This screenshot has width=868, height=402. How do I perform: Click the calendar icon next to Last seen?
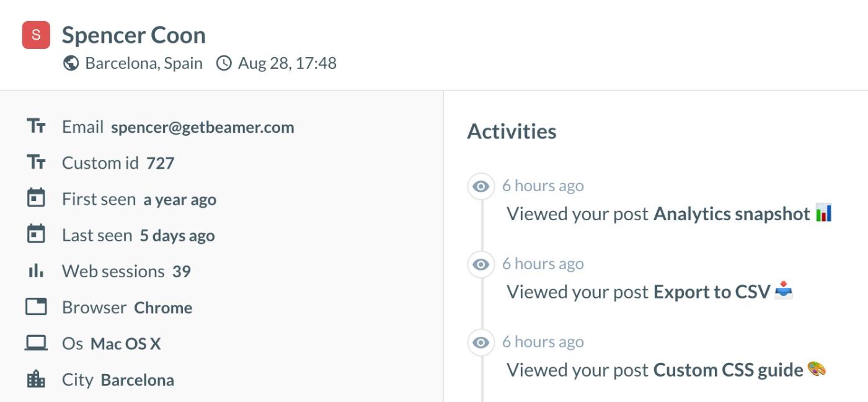tap(37, 234)
